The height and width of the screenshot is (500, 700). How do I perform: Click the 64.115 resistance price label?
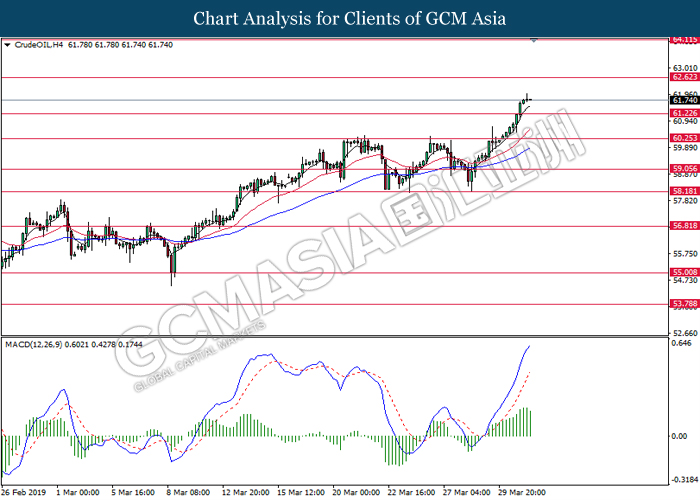(x=685, y=40)
